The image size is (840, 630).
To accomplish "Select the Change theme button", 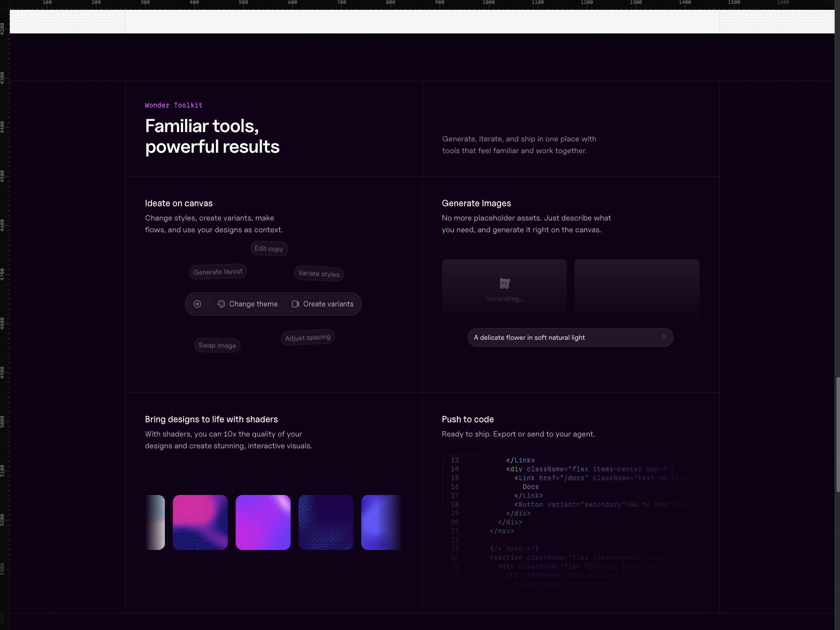I will click(x=248, y=304).
